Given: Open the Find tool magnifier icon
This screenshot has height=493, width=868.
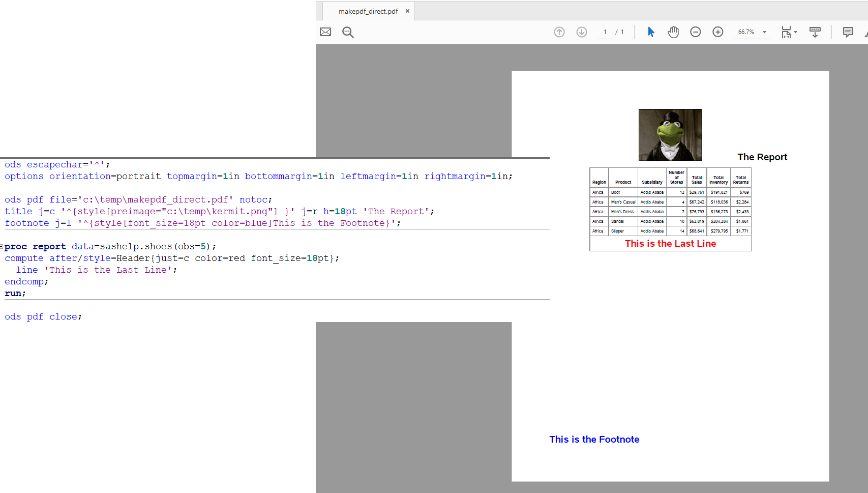Looking at the screenshot, I should click(348, 32).
